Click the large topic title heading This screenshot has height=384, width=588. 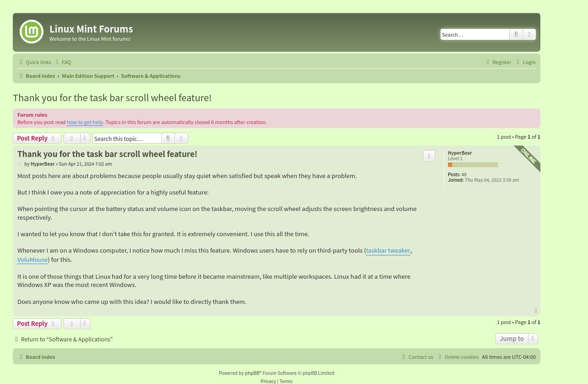coord(112,98)
